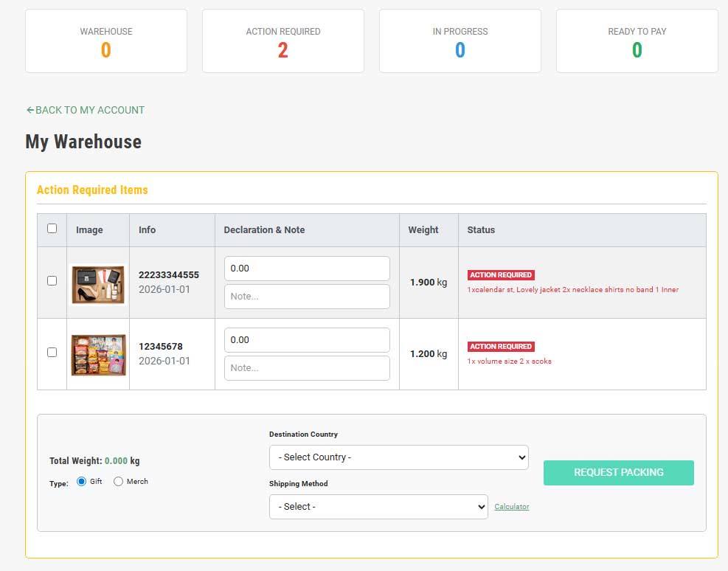
Task: Open thumbnail image of item 22233344555
Action: 98,285
